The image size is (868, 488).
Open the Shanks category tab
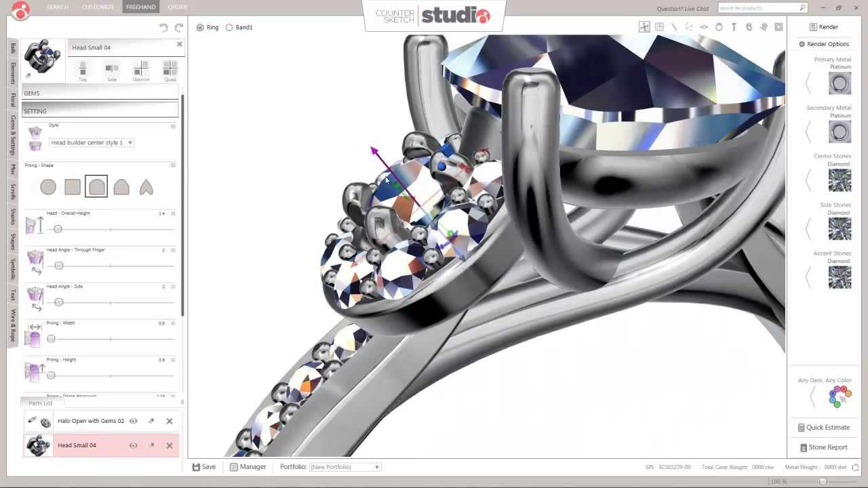[11, 216]
